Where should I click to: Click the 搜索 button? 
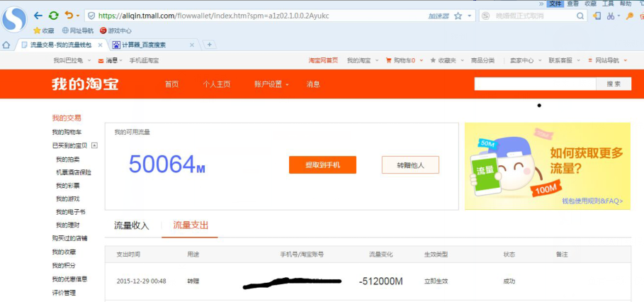coord(614,84)
